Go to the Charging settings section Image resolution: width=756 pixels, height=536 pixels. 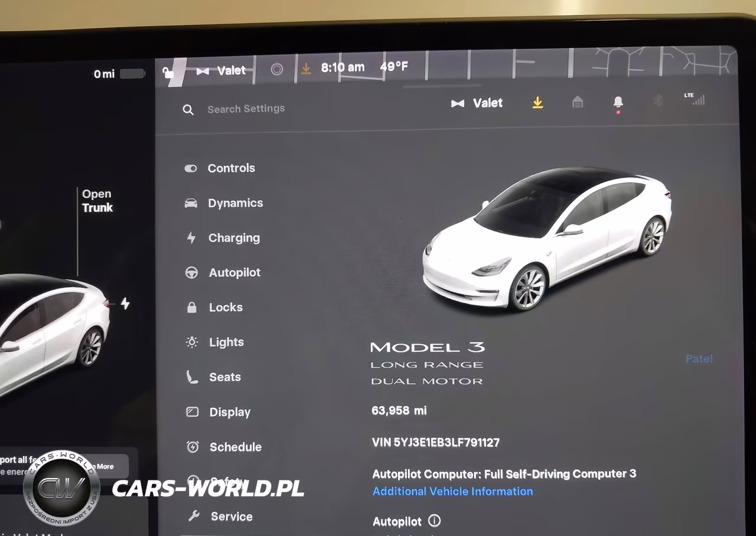point(223,238)
